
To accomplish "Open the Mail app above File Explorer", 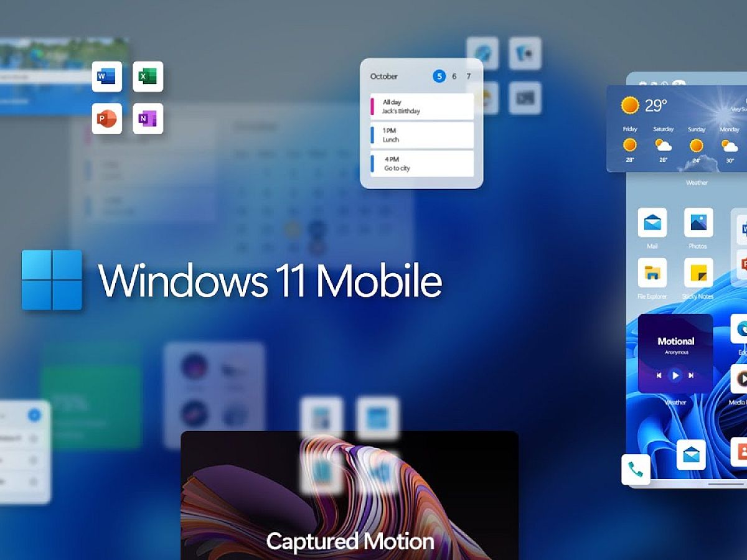I will click(652, 223).
